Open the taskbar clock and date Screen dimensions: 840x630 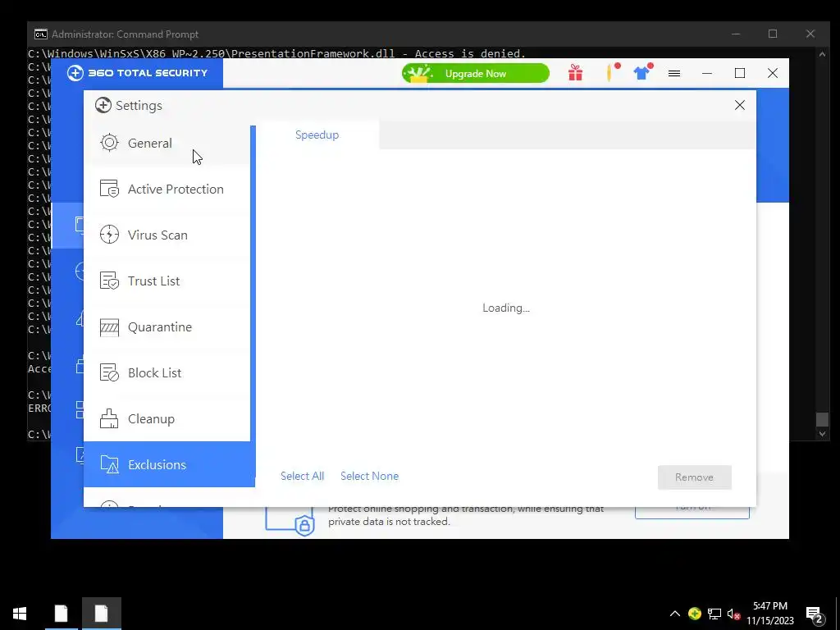pos(770,614)
